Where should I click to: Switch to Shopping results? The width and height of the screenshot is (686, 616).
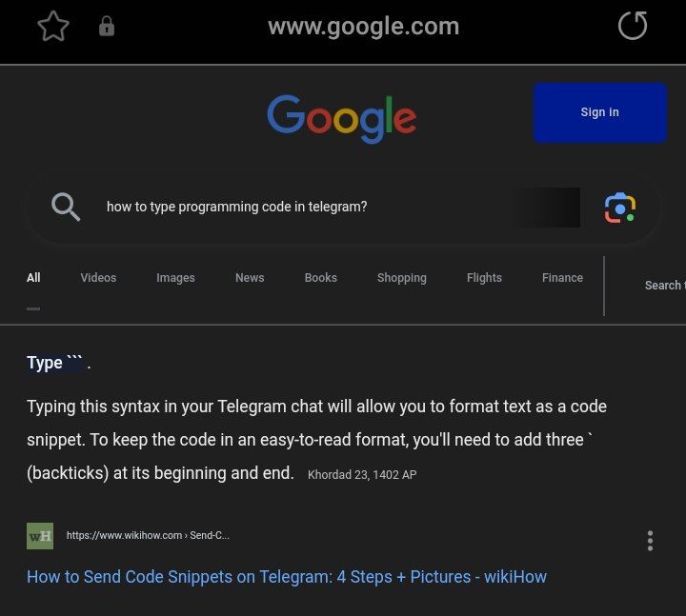click(402, 278)
